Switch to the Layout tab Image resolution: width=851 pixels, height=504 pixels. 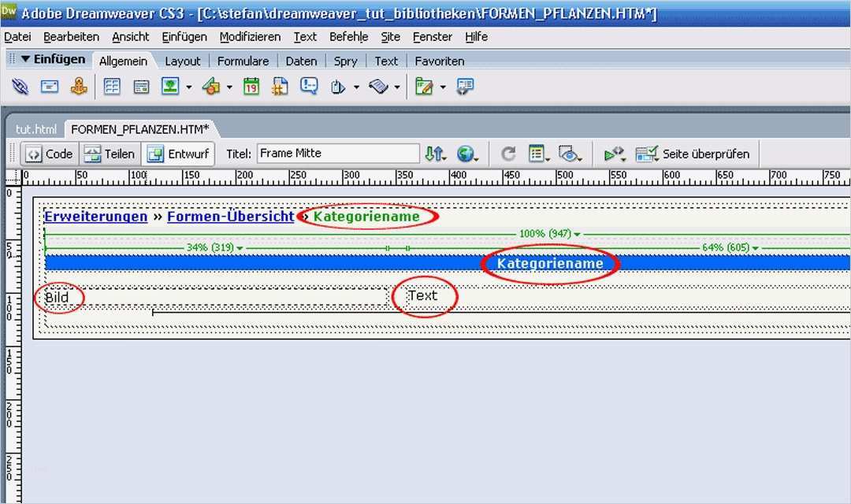(x=183, y=61)
